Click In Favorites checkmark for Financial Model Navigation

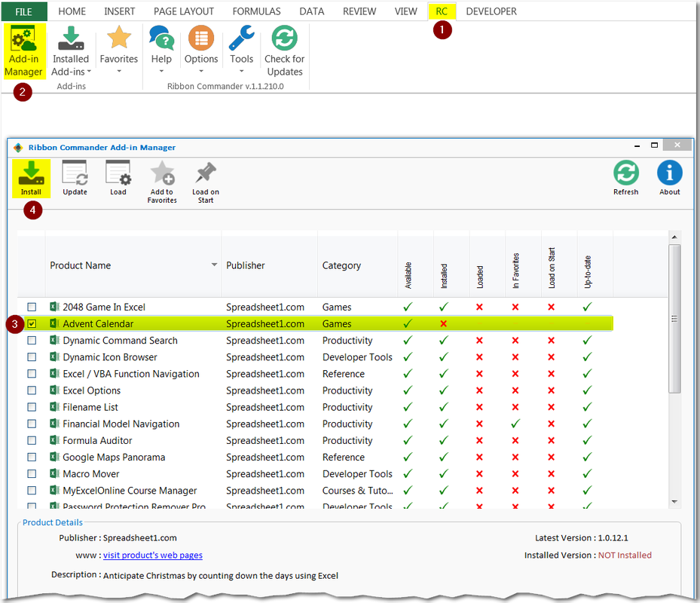click(515, 424)
